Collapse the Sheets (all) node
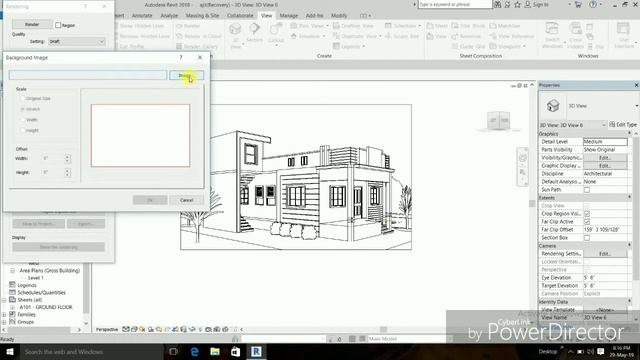This screenshot has height=360, width=640. 4,300
